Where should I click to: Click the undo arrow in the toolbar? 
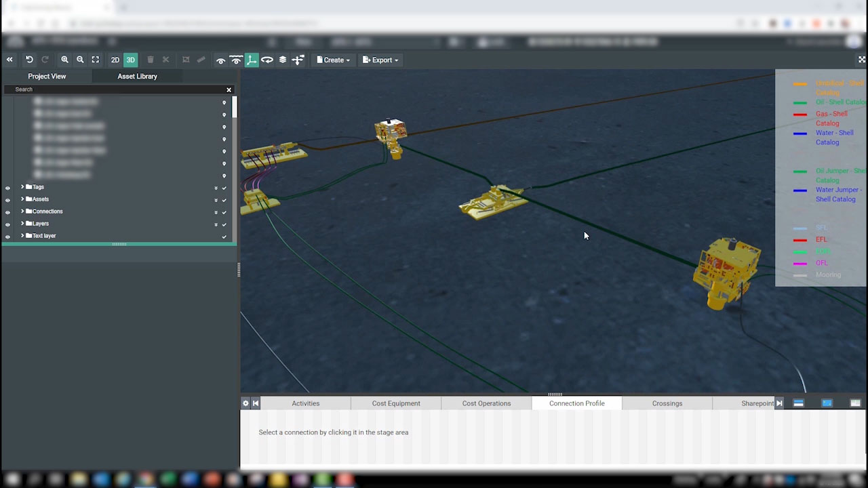(x=29, y=60)
